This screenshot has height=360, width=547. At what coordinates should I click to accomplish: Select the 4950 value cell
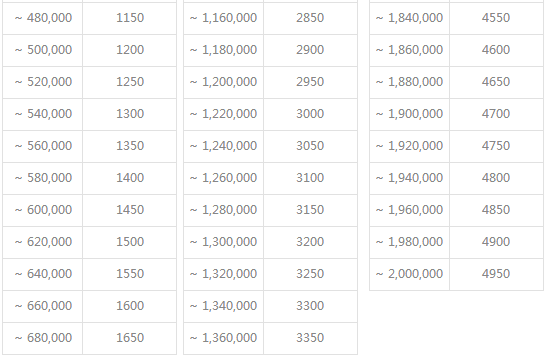(496, 275)
